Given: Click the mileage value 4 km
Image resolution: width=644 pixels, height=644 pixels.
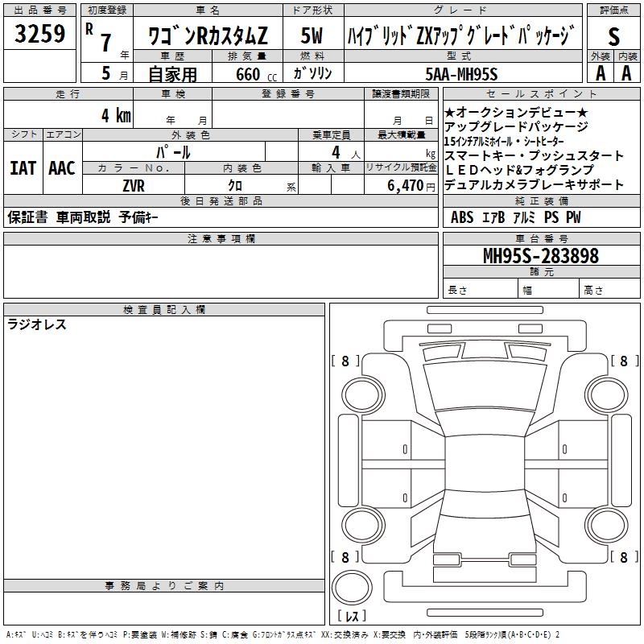Looking at the screenshot, I should 116,115.
